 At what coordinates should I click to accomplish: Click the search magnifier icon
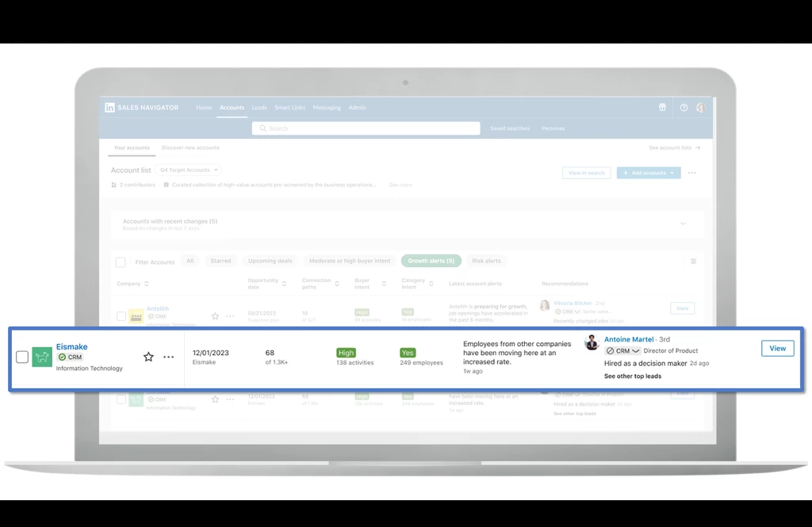click(x=263, y=128)
